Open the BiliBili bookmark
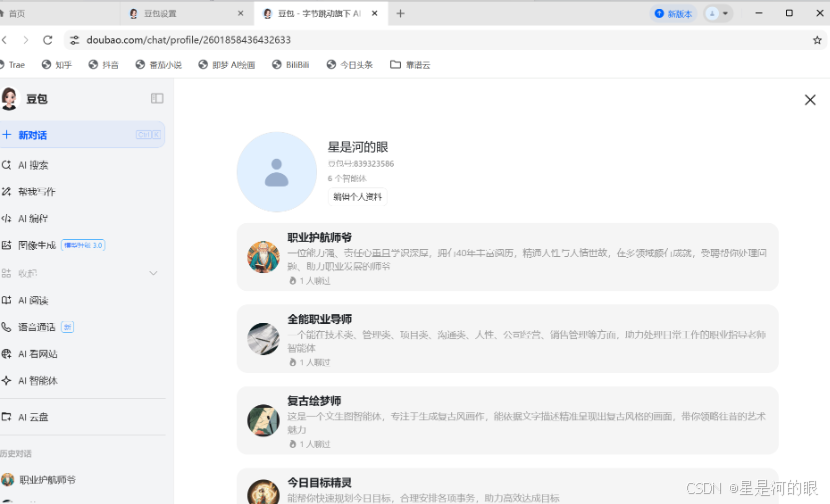 pos(291,65)
